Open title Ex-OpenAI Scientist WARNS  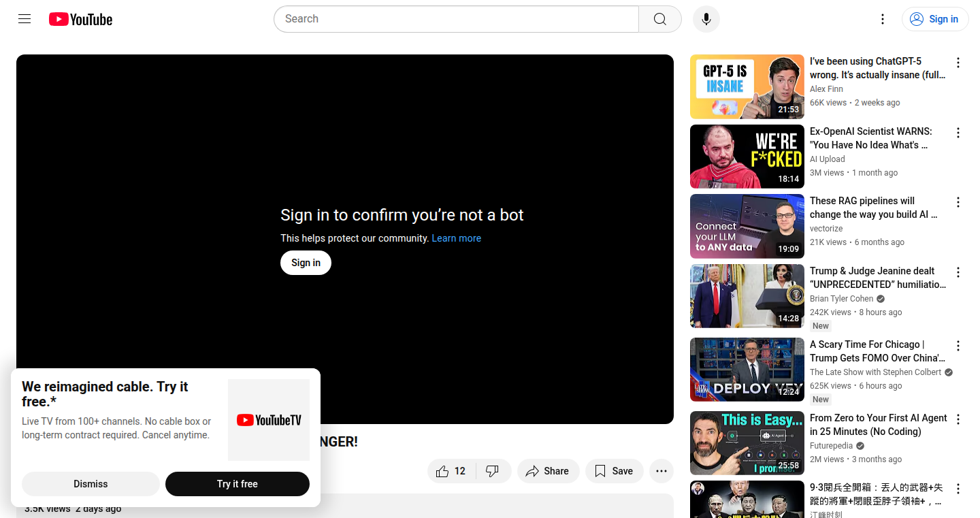871,138
